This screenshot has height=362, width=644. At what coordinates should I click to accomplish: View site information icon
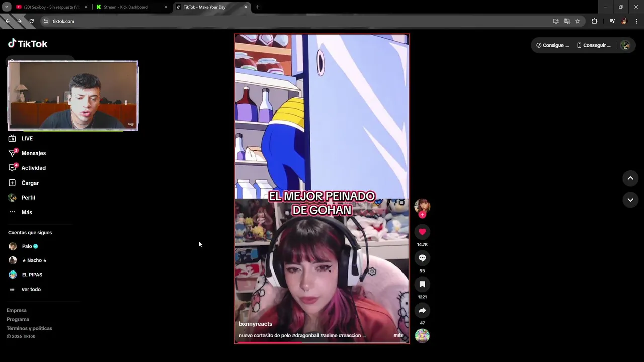point(46,21)
